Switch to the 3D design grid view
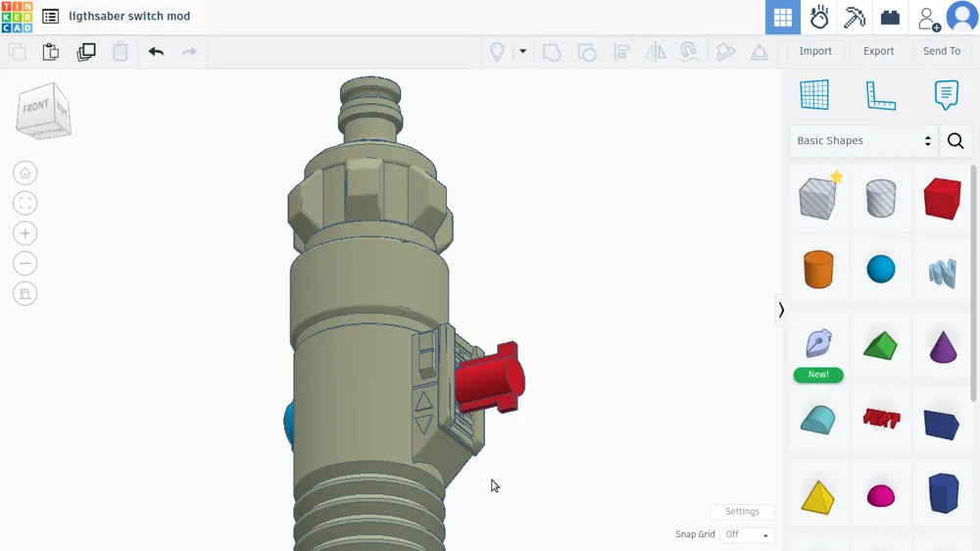980x551 pixels. [782, 17]
